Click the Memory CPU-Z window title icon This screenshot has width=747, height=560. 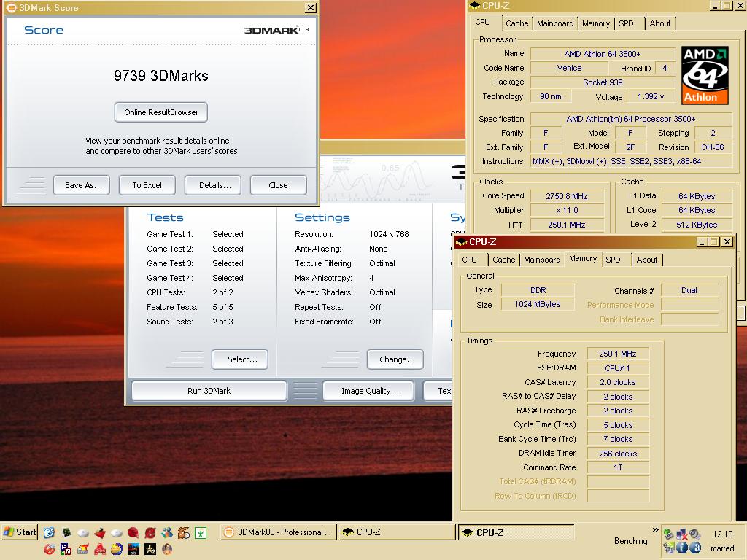[x=461, y=242]
